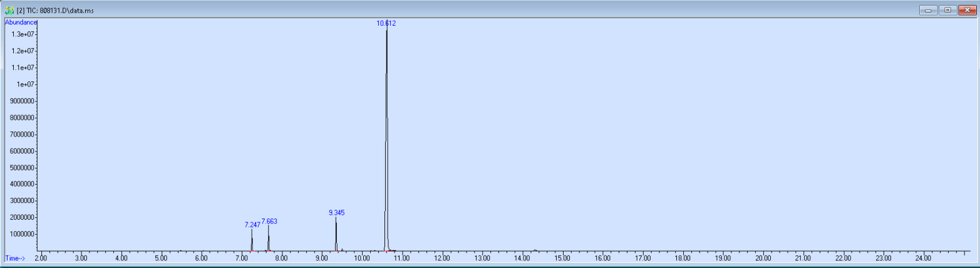Click the Time--> axis label

pos(14,257)
